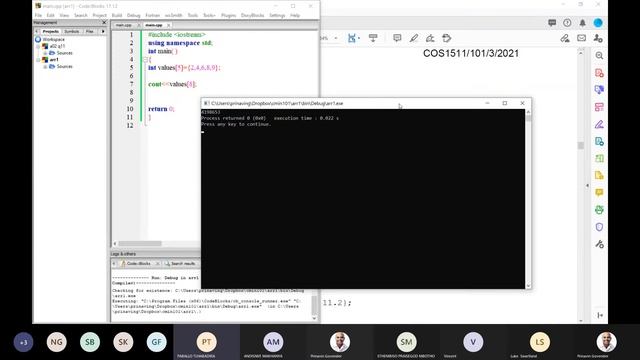Open the Build menu
This screenshot has height=360, width=640.
117,15
